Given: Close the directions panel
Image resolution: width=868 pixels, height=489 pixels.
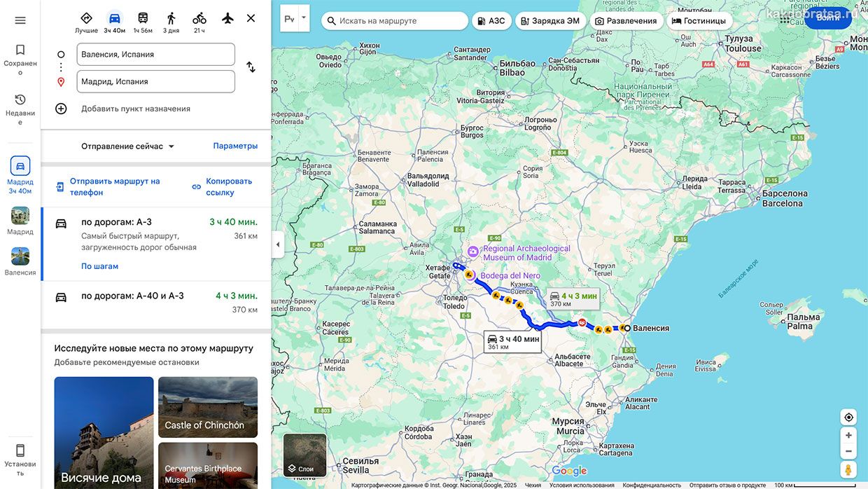Looking at the screenshot, I should click(x=251, y=18).
